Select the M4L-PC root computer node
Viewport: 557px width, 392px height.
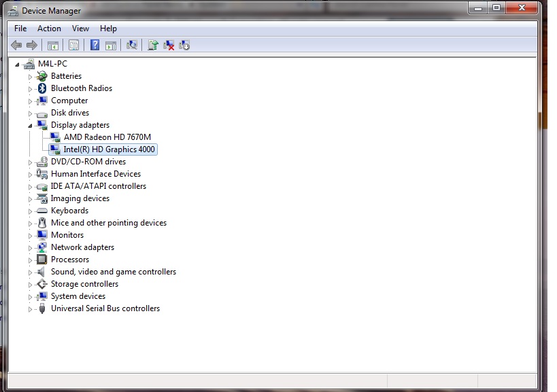[x=51, y=64]
